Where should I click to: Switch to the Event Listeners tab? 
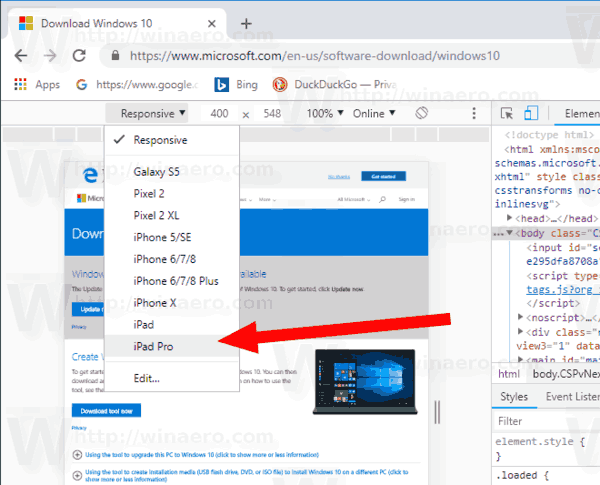[573, 397]
